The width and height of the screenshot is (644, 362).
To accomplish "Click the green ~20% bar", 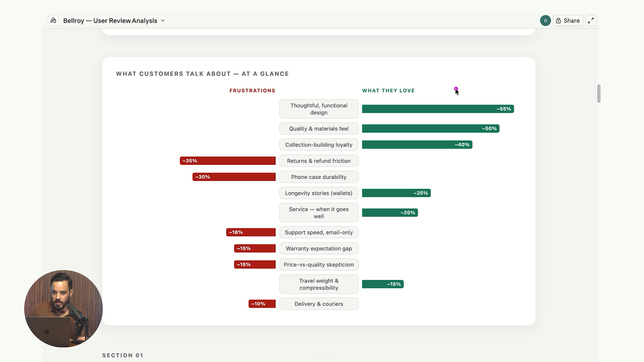I will pyautogui.click(x=390, y=213).
